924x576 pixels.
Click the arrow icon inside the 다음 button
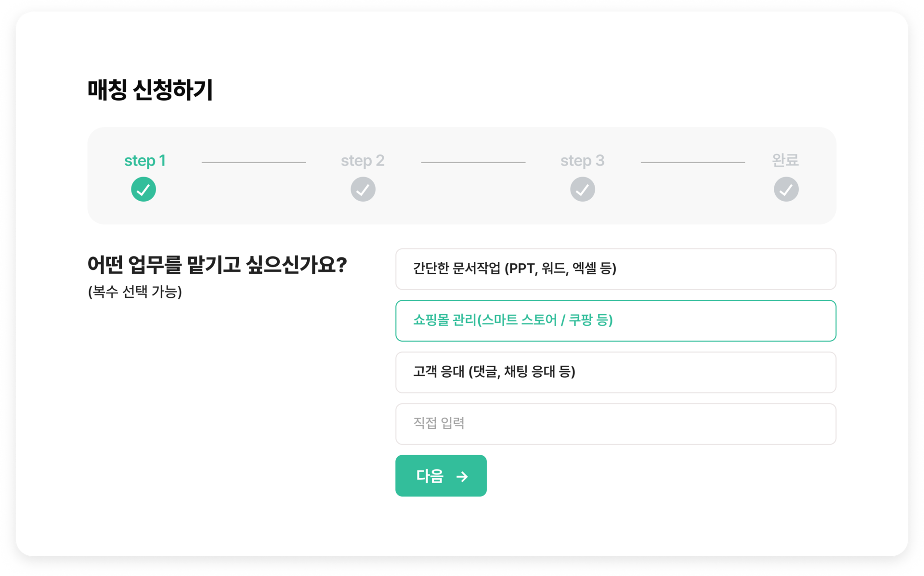[x=462, y=476]
